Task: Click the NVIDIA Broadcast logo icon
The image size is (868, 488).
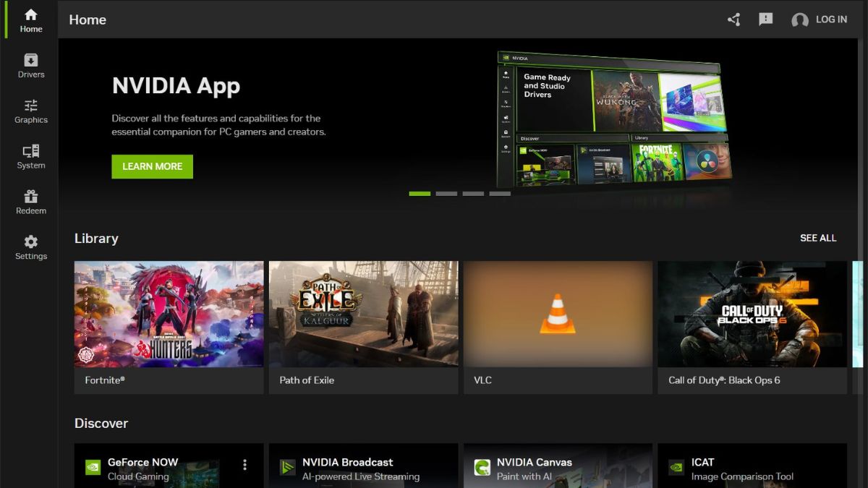Action: pos(287,468)
